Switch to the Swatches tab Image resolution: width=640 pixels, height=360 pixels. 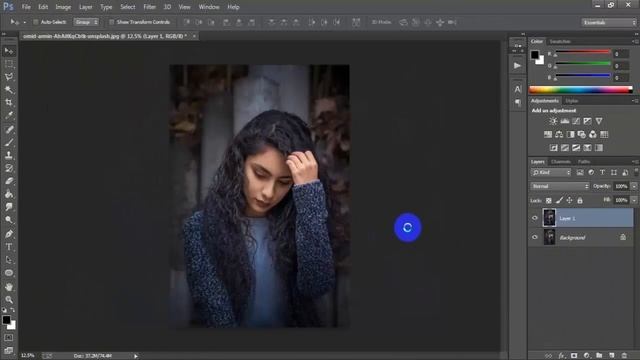coord(560,41)
